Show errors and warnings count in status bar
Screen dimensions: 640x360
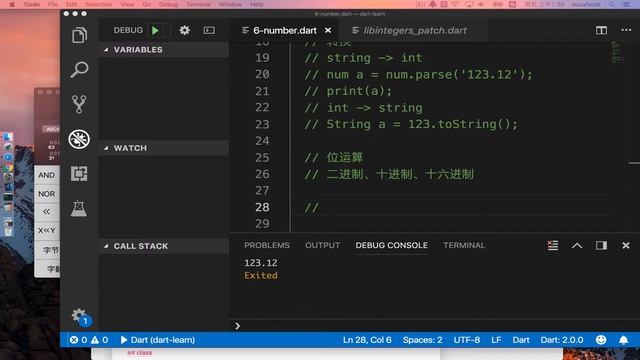89,340
